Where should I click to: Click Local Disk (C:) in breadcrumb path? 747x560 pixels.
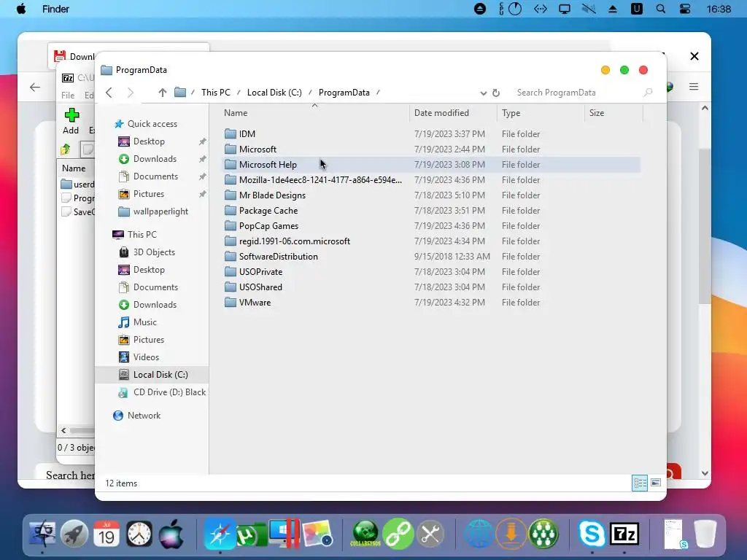274,93
